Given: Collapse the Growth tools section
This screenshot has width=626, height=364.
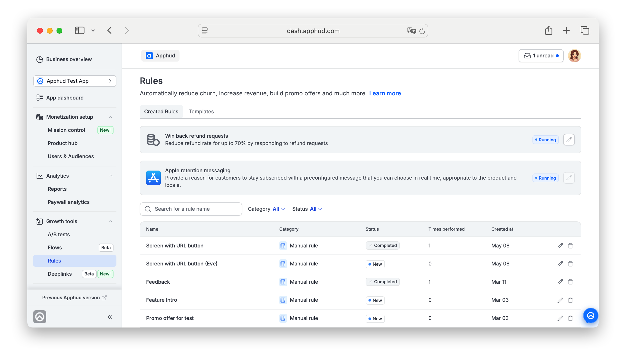Looking at the screenshot, I should [x=111, y=221].
